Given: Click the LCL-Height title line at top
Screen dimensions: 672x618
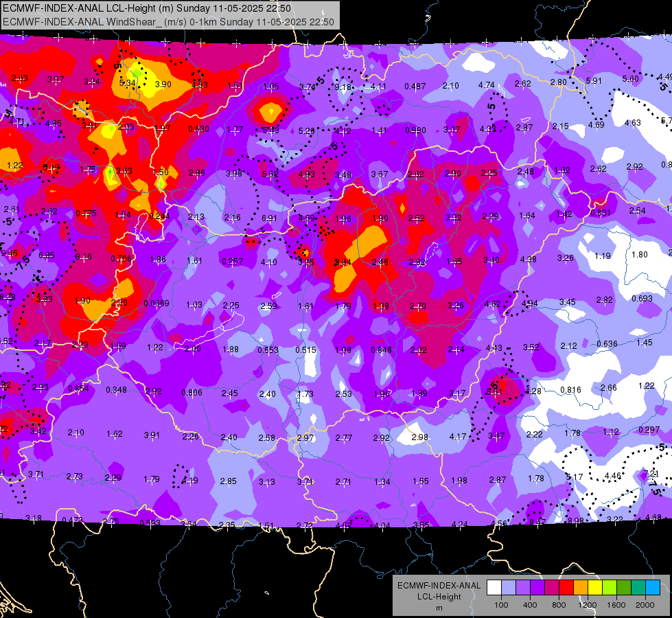Looking at the screenshot, I should [147, 8].
